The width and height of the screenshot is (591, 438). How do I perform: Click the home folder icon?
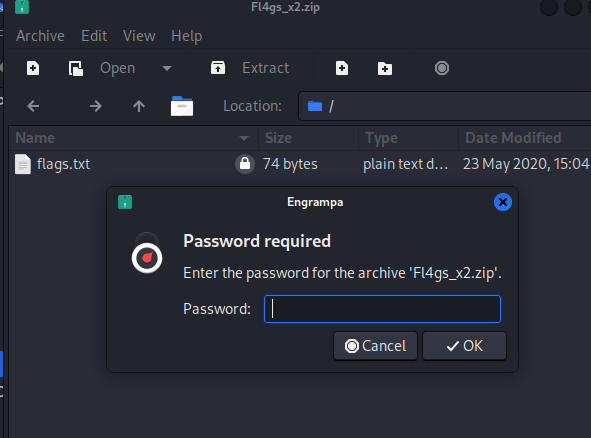coord(182,106)
